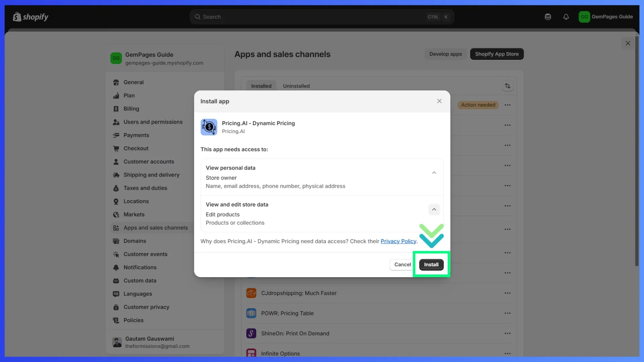Open options menu for Infinite Options
Image resolution: width=644 pixels, height=362 pixels.
[x=507, y=354]
